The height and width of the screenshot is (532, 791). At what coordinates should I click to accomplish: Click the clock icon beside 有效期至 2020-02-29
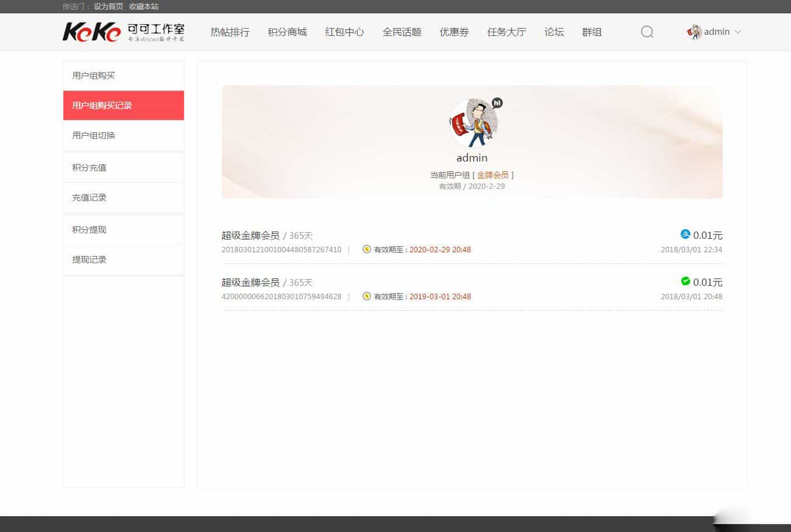pyautogui.click(x=367, y=249)
